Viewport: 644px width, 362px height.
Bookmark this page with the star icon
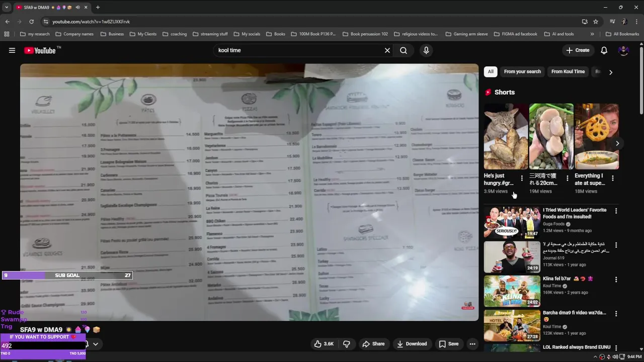coord(596,22)
